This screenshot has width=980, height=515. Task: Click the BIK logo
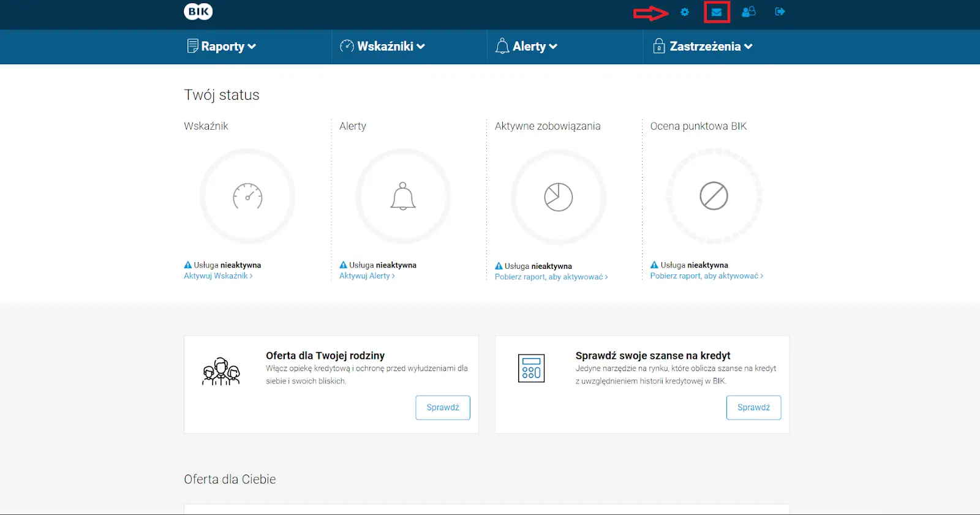(198, 12)
